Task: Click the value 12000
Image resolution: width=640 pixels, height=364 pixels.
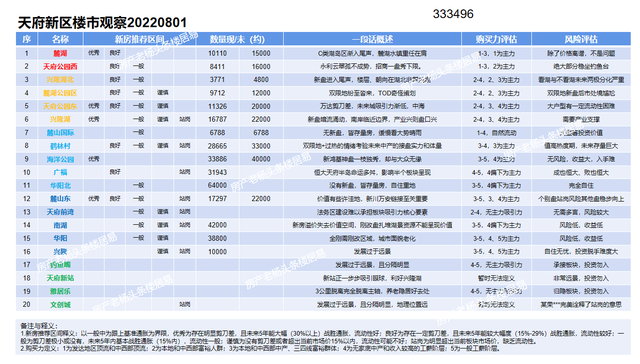Action: 261,93
